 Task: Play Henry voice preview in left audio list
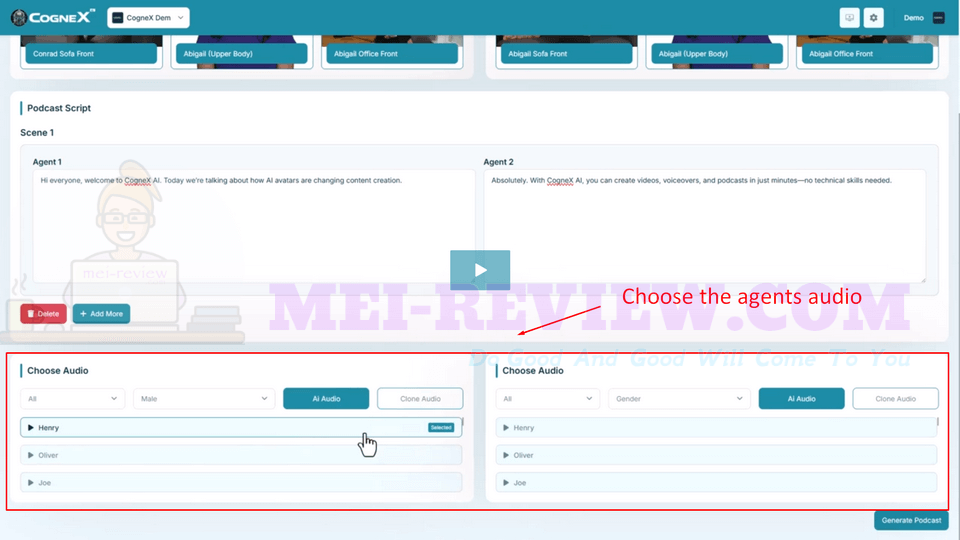click(x=31, y=427)
